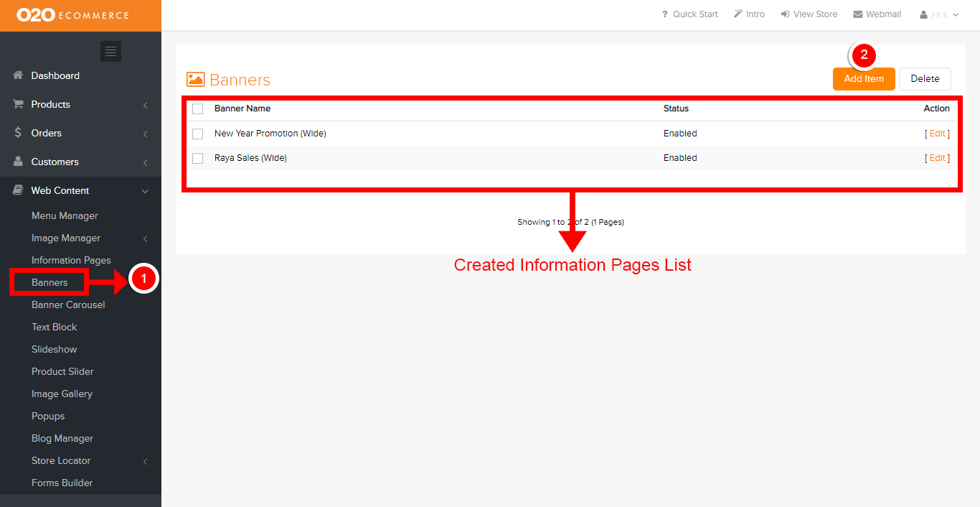
Task: Open Popups in sidebar
Action: pyautogui.click(x=48, y=416)
